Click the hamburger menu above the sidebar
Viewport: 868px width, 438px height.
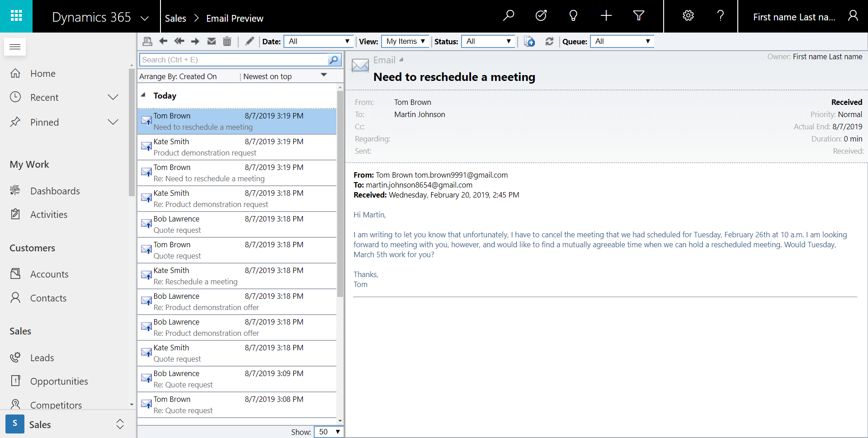coord(15,47)
